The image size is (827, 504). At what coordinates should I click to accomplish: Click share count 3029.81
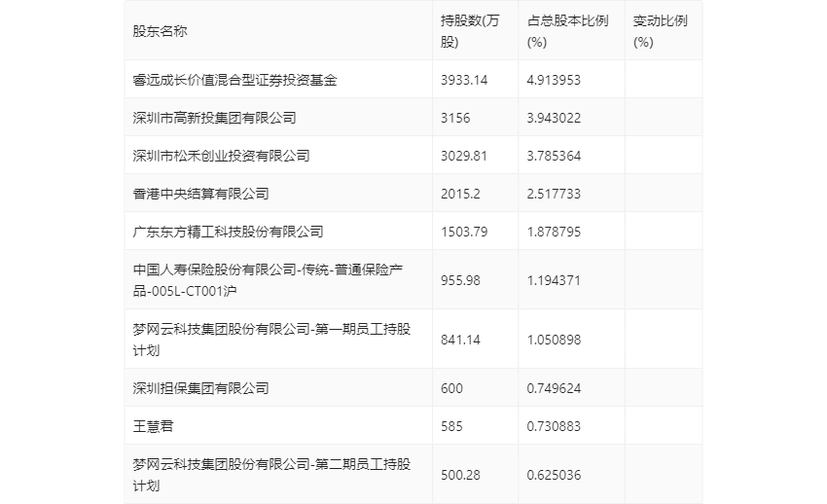point(464,156)
